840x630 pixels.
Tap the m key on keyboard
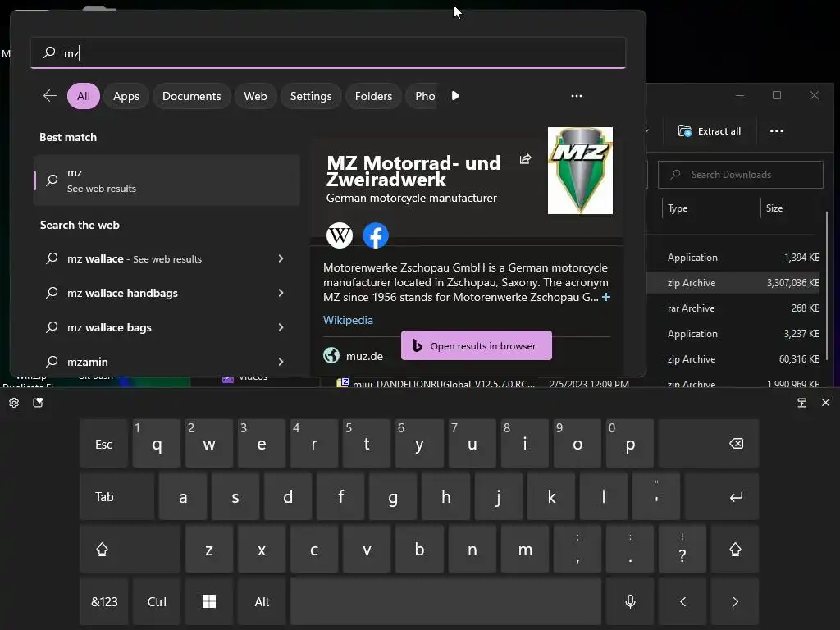(x=525, y=549)
